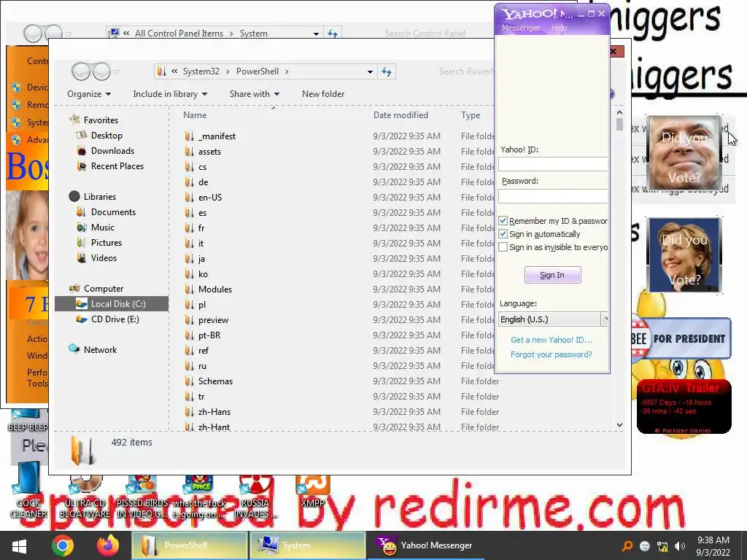Select the Modules folder icon
Viewport: 747px width, 560px height.
(x=189, y=289)
